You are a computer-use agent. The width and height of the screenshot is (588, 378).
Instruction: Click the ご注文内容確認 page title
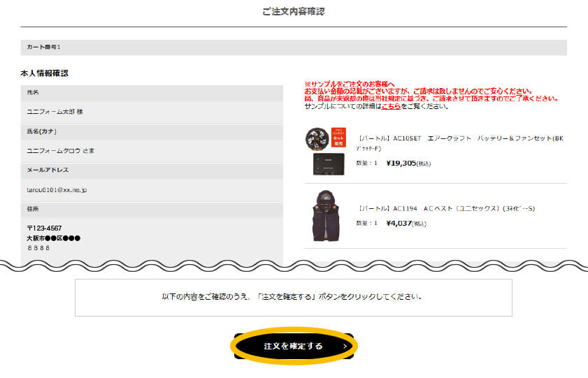pyautogui.click(x=294, y=12)
